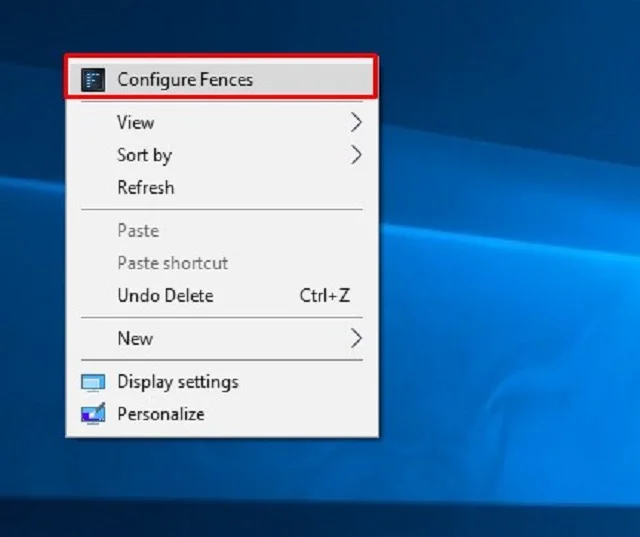Expand the View submenu arrow
Screen dimensions: 640x537
(x=356, y=122)
